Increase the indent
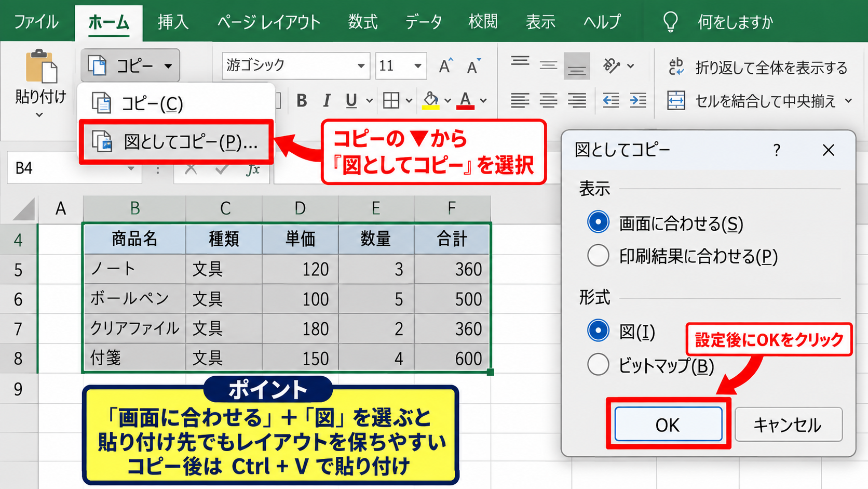 tap(638, 100)
